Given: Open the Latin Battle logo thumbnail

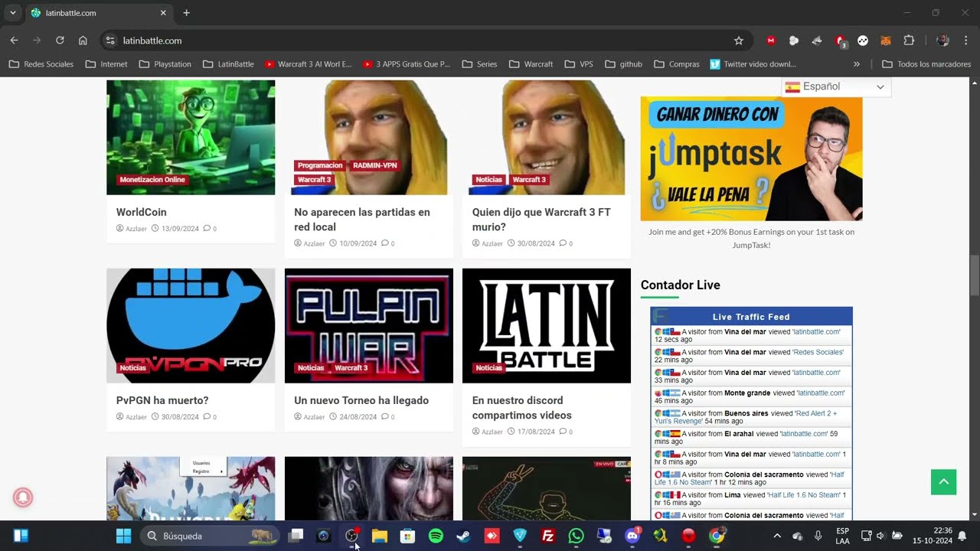Looking at the screenshot, I should point(547,325).
